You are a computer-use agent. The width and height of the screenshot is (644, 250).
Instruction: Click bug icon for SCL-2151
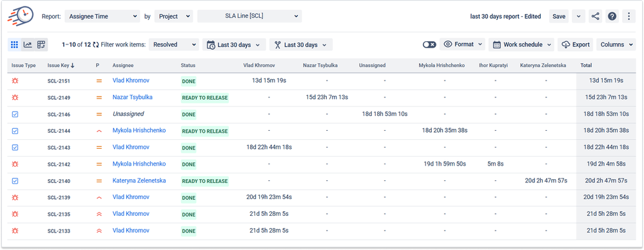click(15, 81)
